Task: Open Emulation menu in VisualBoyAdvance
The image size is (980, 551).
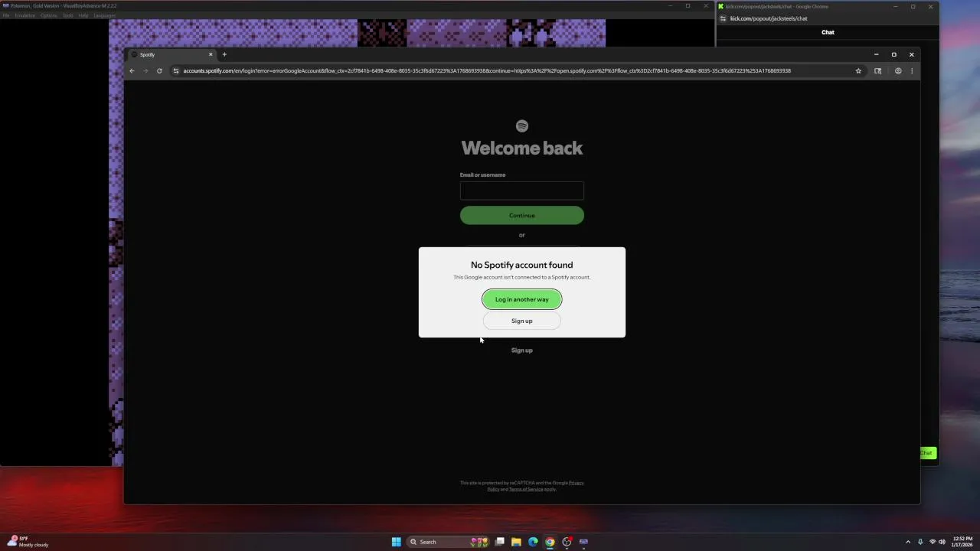Action: (25, 15)
